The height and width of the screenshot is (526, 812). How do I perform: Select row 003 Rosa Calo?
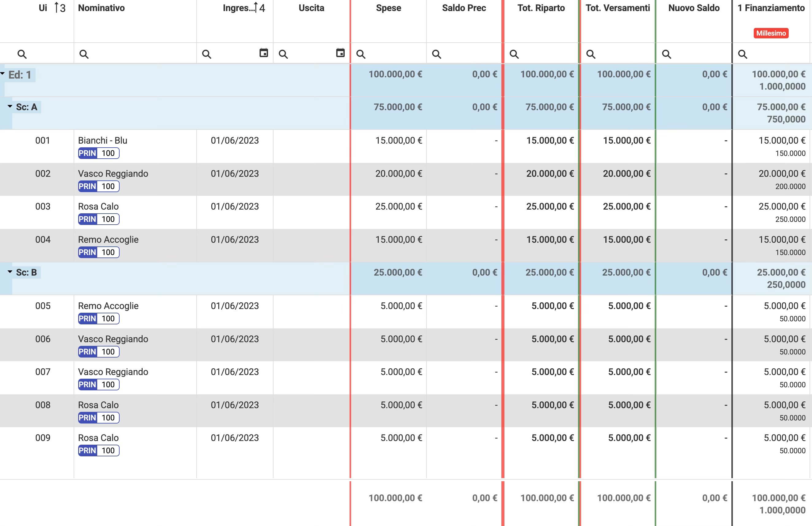98,207
